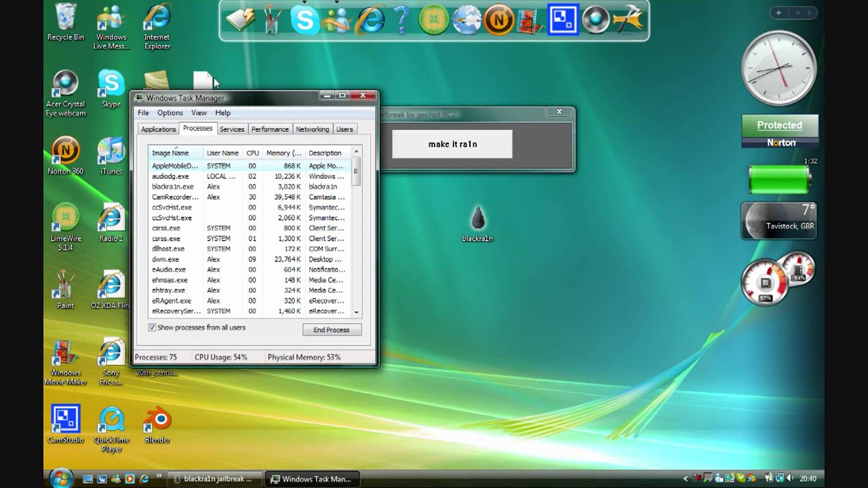Expand hidden system tray icons arrow
868x488 pixels.
pyautogui.click(x=686, y=479)
